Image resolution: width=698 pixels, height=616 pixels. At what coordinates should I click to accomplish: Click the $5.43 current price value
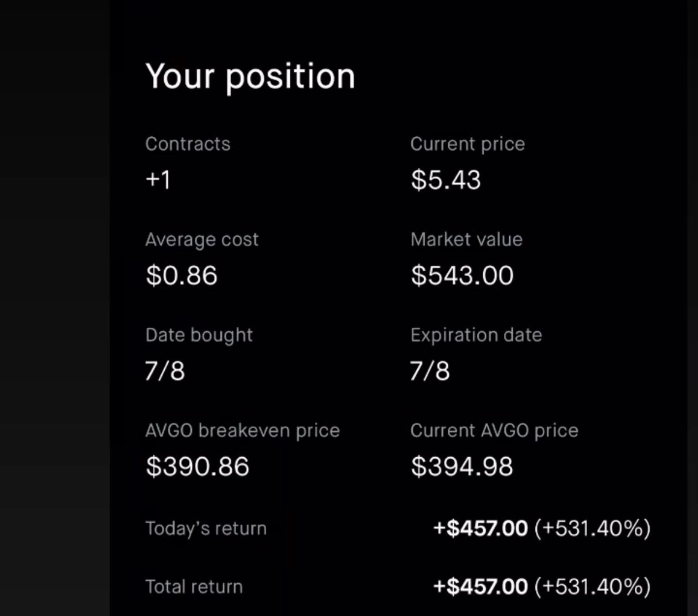pyautogui.click(x=446, y=180)
